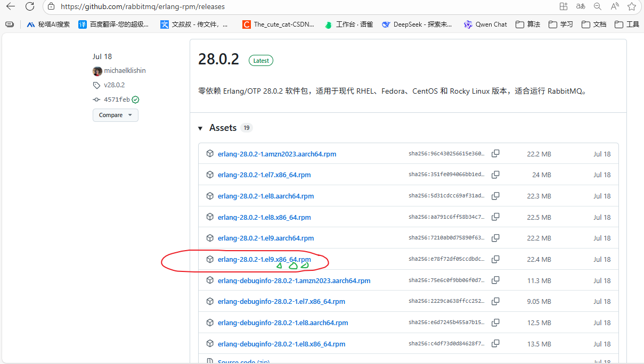The image size is (644, 364).
Task: Reload the page with refresh icon
Action: 30,6
